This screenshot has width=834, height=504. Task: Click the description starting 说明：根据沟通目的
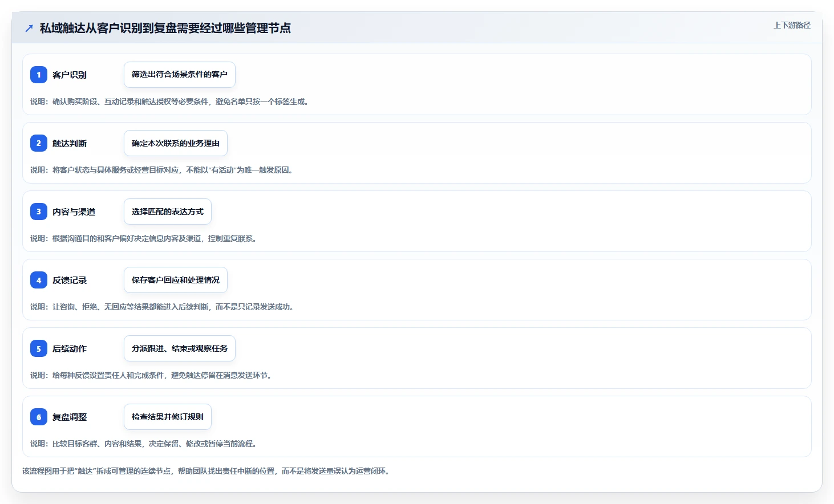[x=144, y=238]
